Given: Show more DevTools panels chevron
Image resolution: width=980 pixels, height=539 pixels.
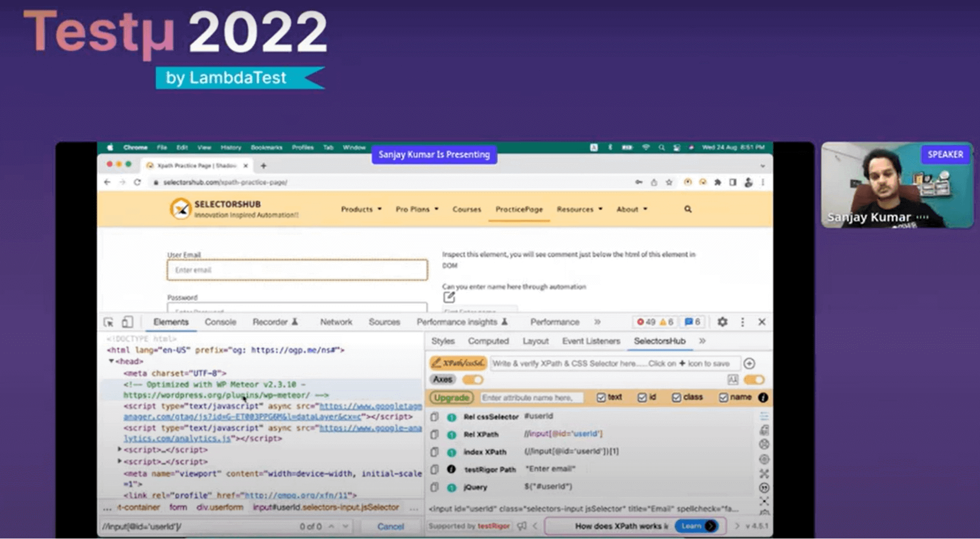Looking at the screenshot, I should [x=597, y=322].
